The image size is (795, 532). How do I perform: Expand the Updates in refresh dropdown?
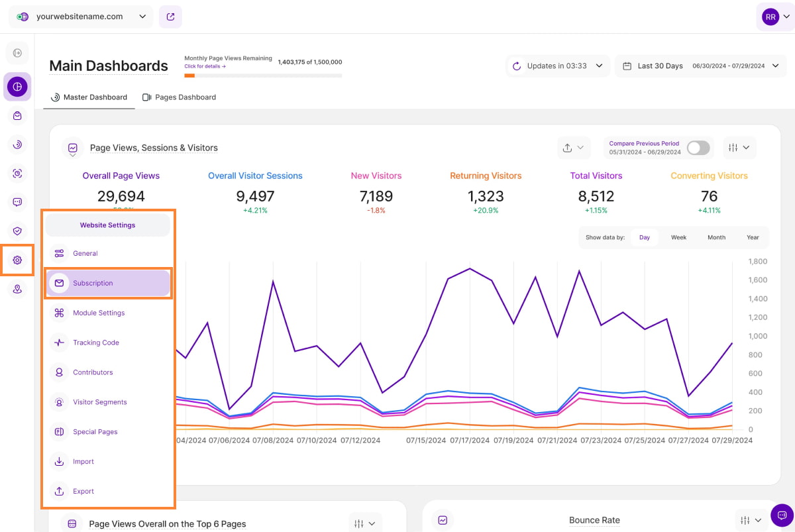pyautogui.click(x=558, y=66)
